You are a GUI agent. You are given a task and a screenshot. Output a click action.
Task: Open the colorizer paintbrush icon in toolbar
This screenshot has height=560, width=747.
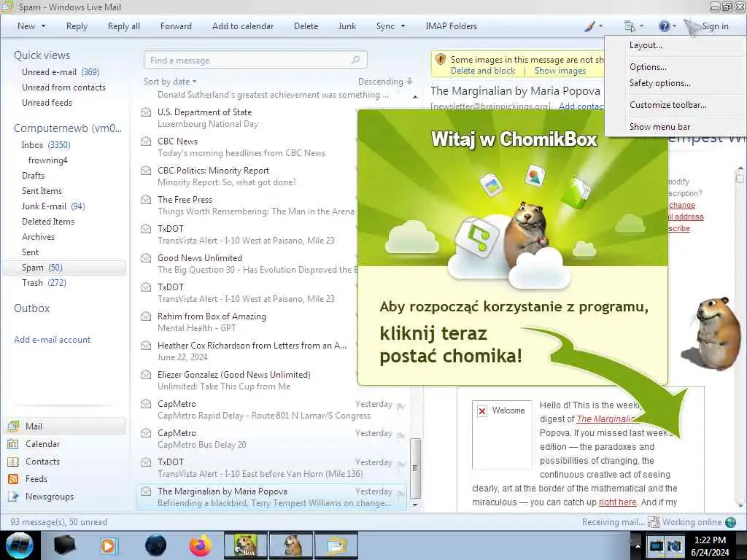coord(589,26)
